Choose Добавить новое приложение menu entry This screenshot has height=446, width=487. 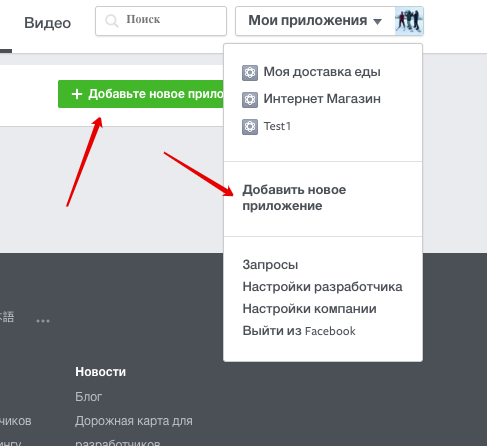coord(294,198)
